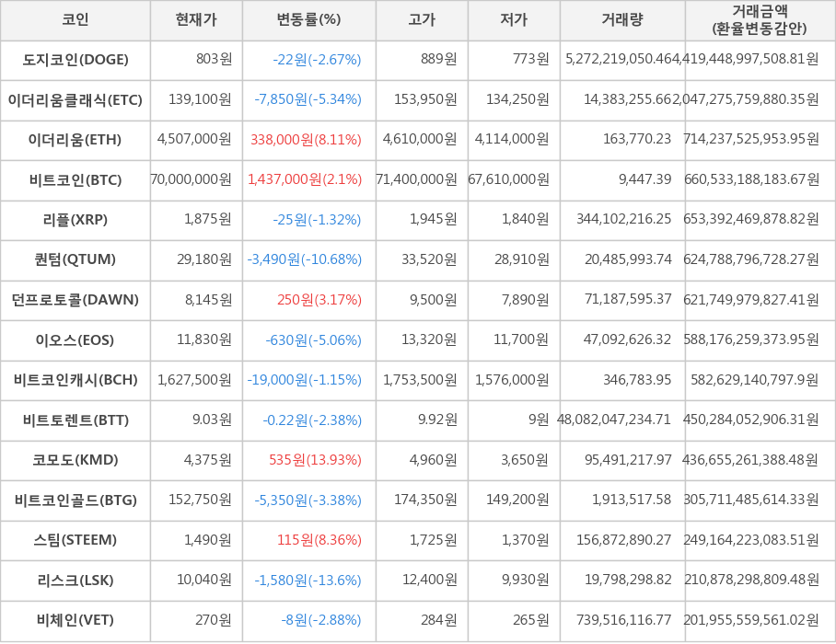Select the 도지코인(DOGE) row
The image size is (836, 644).
pyautogui.click(x=75, y=61)
